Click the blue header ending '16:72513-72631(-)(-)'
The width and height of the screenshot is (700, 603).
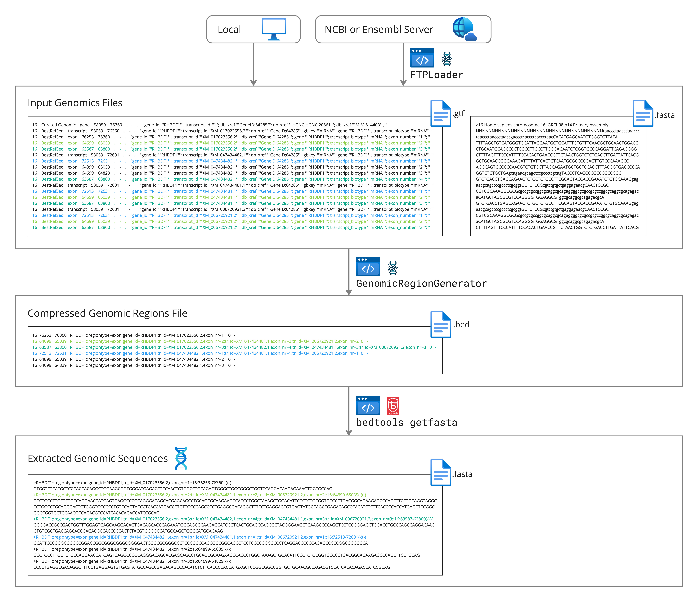click(x=200, y=537)
